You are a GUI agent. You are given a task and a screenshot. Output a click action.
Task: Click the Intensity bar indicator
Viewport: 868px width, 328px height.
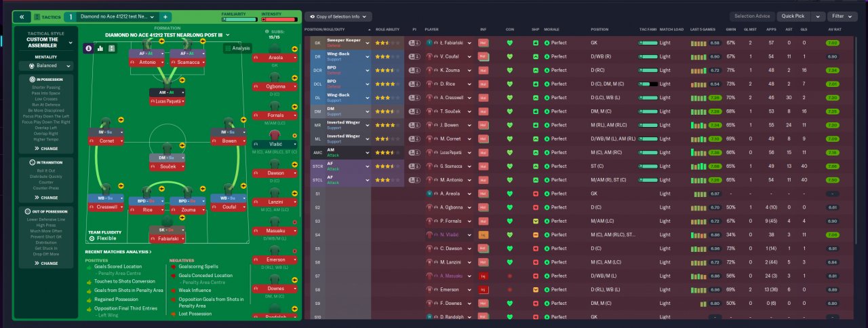pos(279,19)
